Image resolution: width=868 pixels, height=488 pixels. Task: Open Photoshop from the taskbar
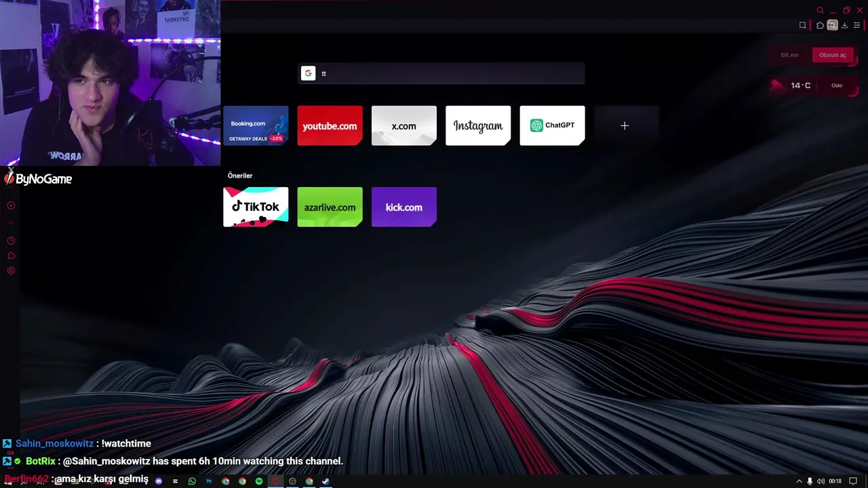pyautogui.click(x=209, y=481)
